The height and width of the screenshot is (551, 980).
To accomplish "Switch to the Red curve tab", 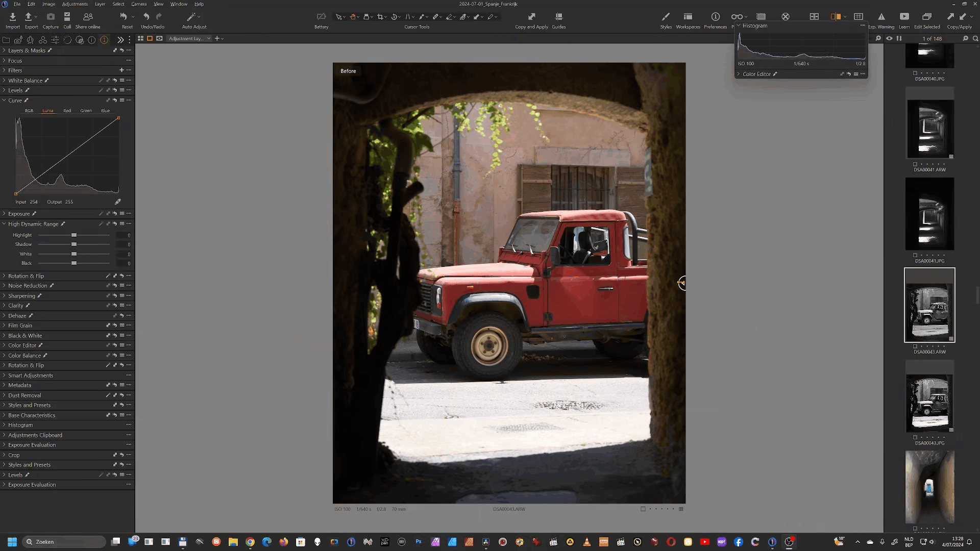I will point(67,111).
